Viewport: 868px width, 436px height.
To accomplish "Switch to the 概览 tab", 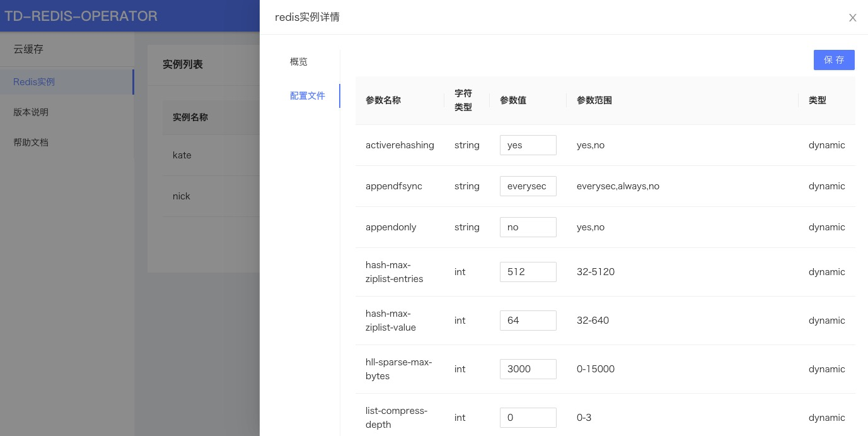I will pyautogui.click(x=299, y=62).
